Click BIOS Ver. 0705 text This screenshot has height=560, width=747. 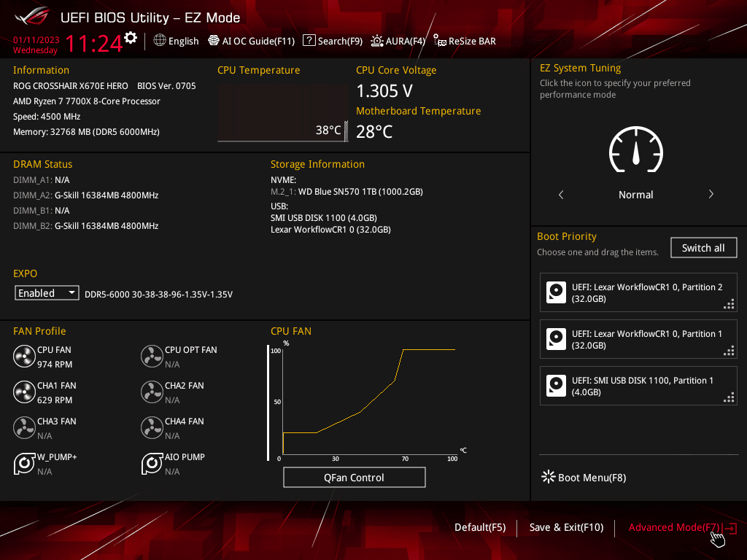pyautogui.click(x=167, y=86)
